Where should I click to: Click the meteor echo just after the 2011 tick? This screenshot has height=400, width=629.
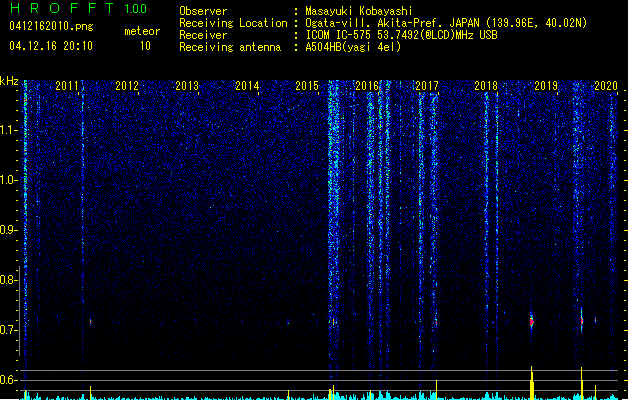pos(91,322)
